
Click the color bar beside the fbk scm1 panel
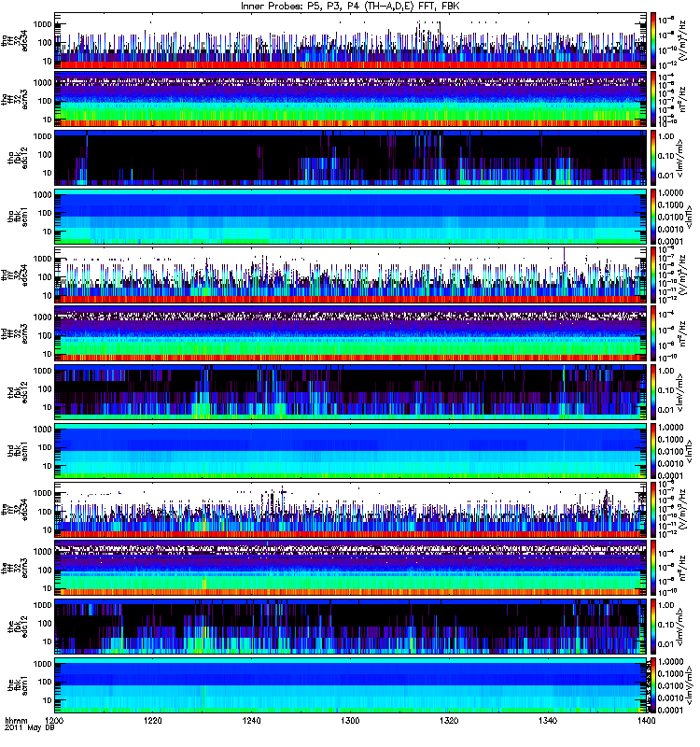pyautogui.click(x=653, y=685)
